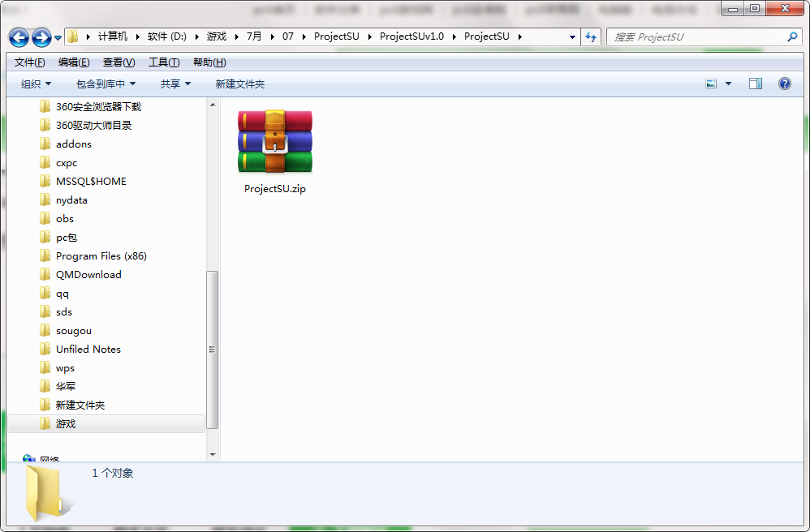Click the navigation pane scrollbar thumb
This screenshot has width=810, height=532.
point(213,350)
